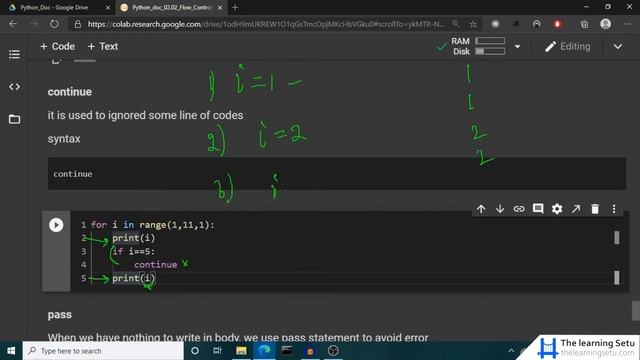The width and height of the screenshot is (640, 360).
Task: Open cell editor settings gear
Action: [x=557, y=209]
